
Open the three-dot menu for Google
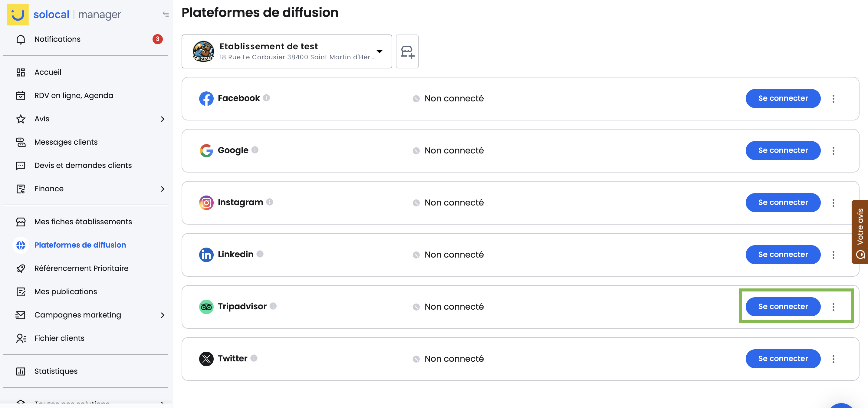833,151
